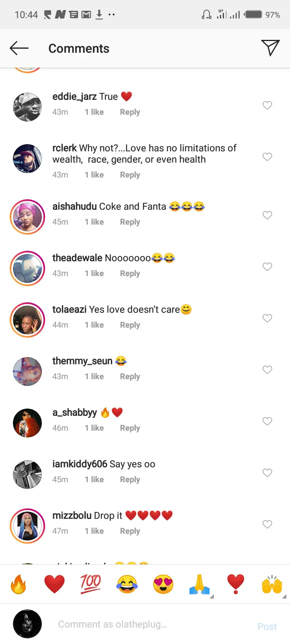Choose the praying hands emoji
Image resolution: width=290 pixels, height=644 pixels.
tap(199, 584)
